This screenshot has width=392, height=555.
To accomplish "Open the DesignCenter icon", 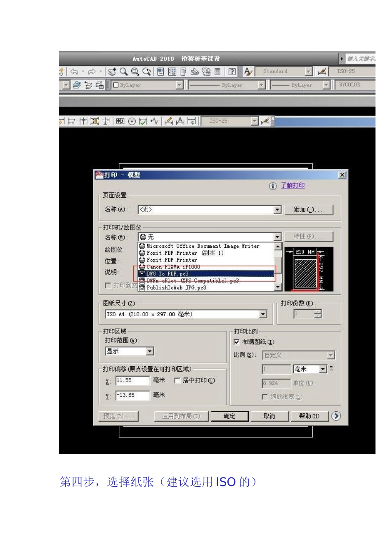I will (172, 71).
